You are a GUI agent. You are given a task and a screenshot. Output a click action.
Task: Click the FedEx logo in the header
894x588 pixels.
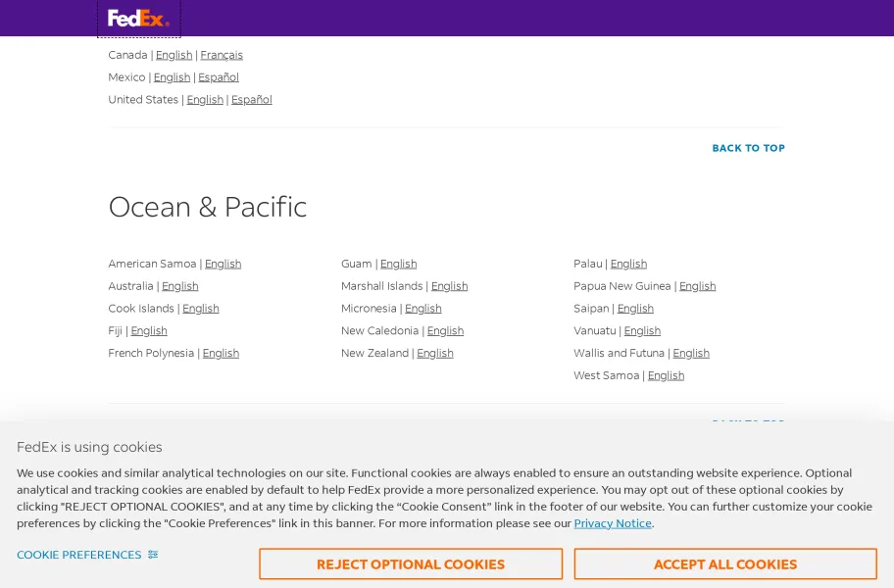pos(138,19)
